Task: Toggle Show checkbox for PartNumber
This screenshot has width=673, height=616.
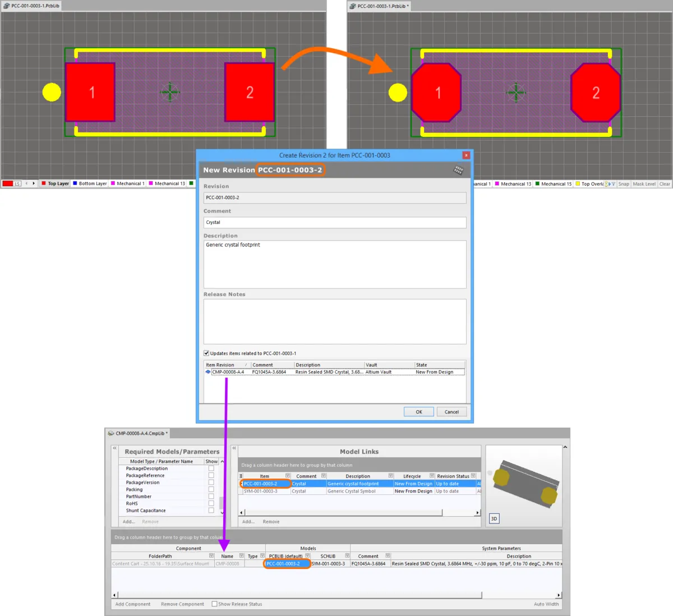Action: (211, 496)
